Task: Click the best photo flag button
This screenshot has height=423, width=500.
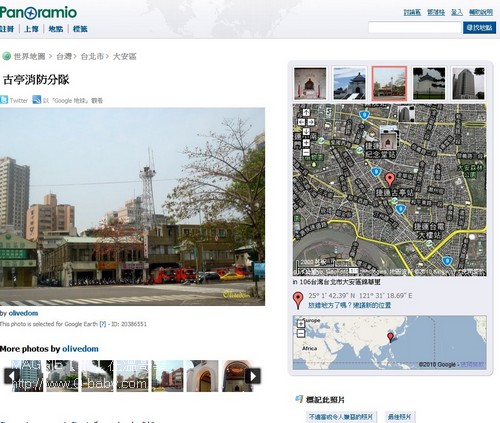Action: pos(400,417)
